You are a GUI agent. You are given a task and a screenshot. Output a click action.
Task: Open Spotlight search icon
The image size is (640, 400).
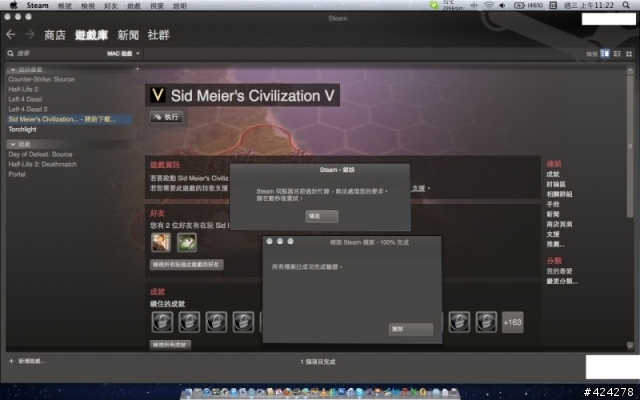pos(626,5)
